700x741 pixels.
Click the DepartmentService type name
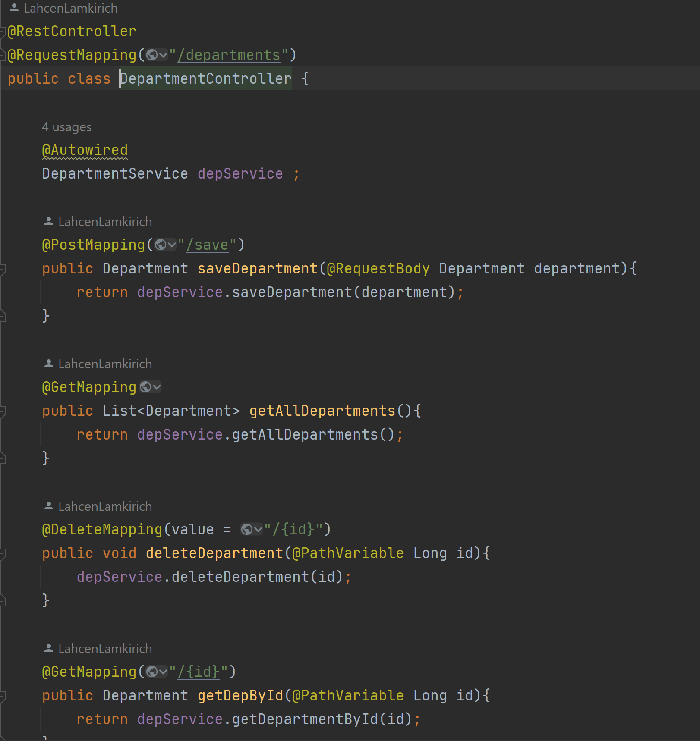[x=115, y=174]
